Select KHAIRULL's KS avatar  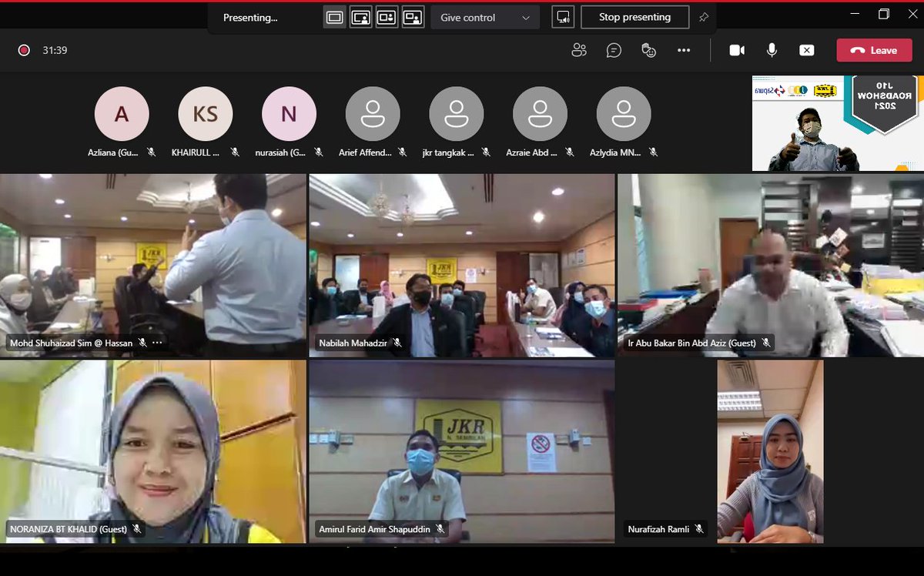pyautogui.click(x=205, y=114)
